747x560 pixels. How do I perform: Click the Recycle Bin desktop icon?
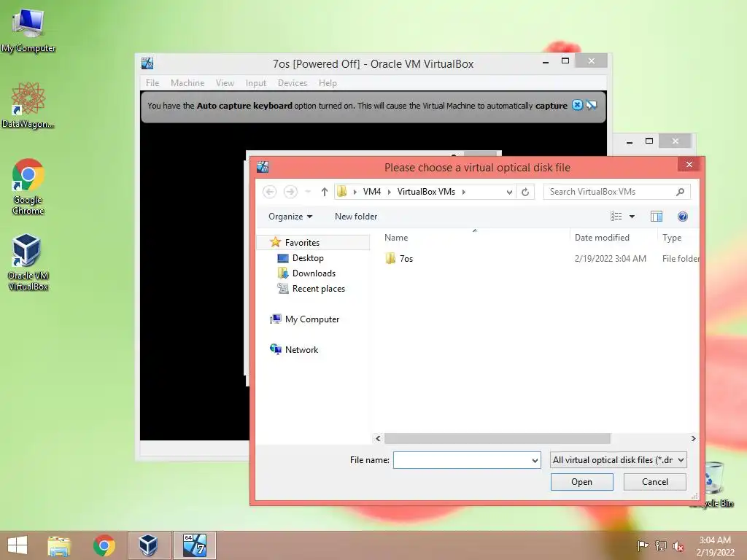click(715, 485)
